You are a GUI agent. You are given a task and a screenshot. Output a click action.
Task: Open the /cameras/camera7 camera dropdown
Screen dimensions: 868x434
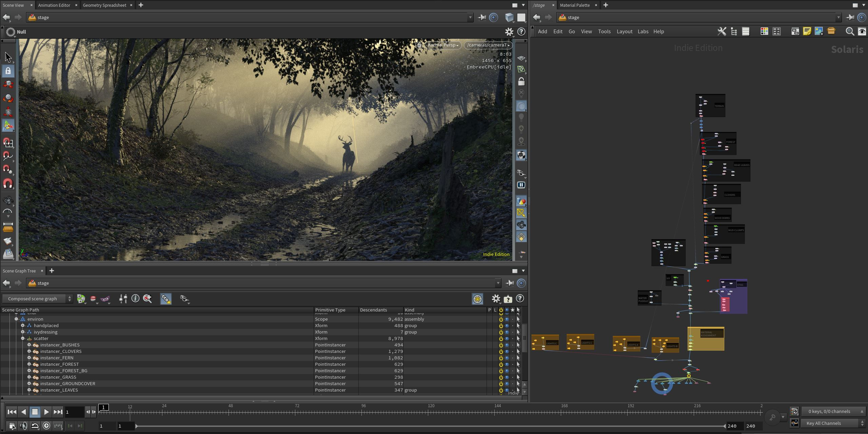click(488, 45)
